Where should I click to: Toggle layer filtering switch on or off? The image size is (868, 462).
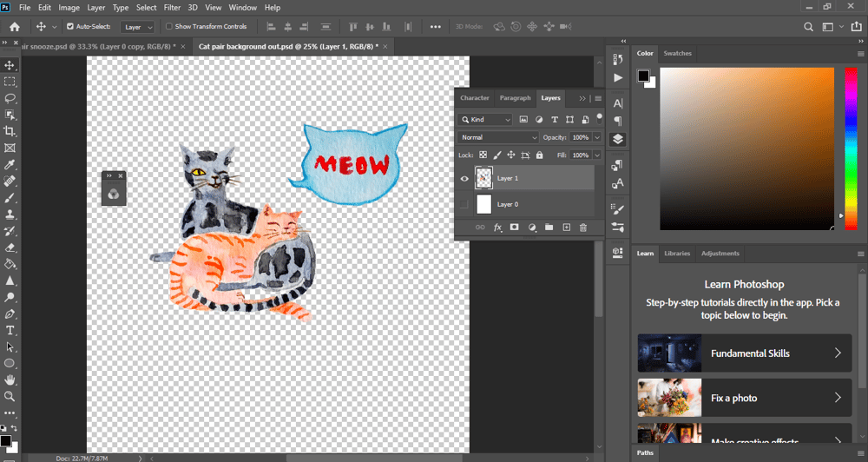click(599, 118)
